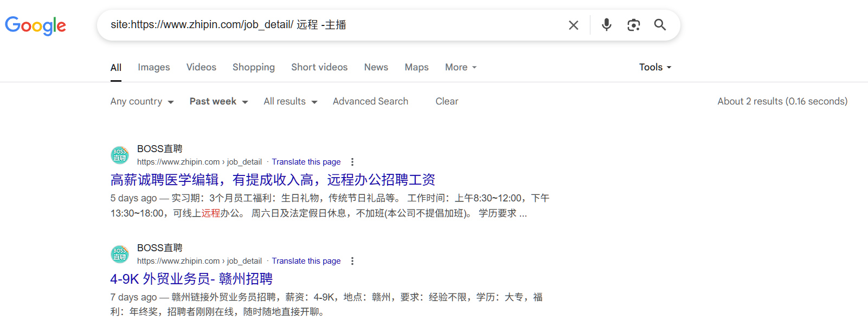This screenshot has height=333, width=868.
Task: Select the All tab
Action: [116, 67]
